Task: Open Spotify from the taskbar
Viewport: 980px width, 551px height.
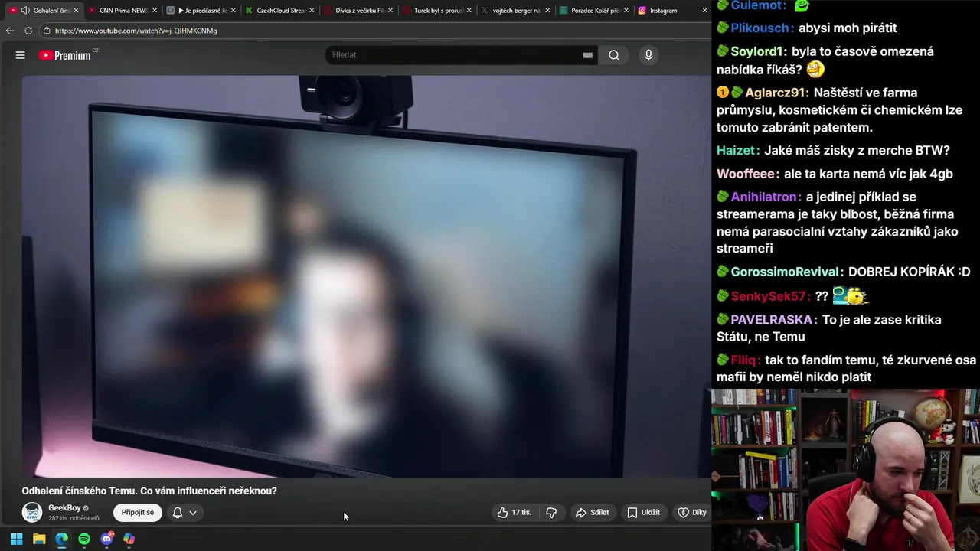Action: (x=84, y=539)
